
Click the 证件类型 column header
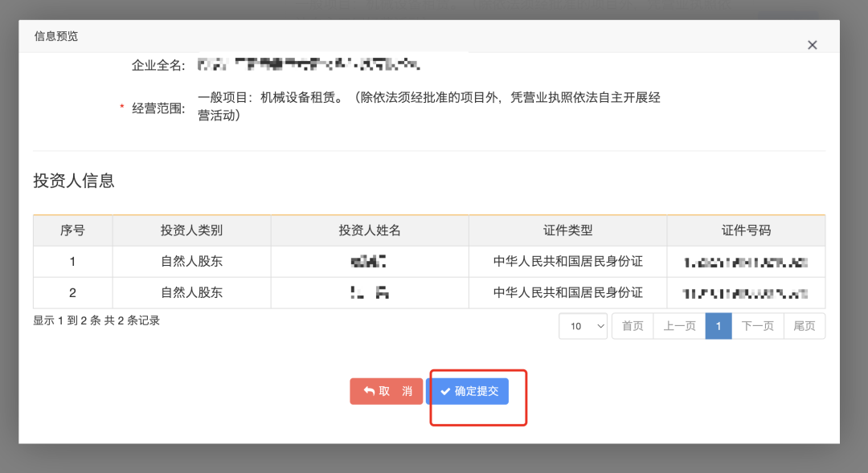(x=567, y=230)
